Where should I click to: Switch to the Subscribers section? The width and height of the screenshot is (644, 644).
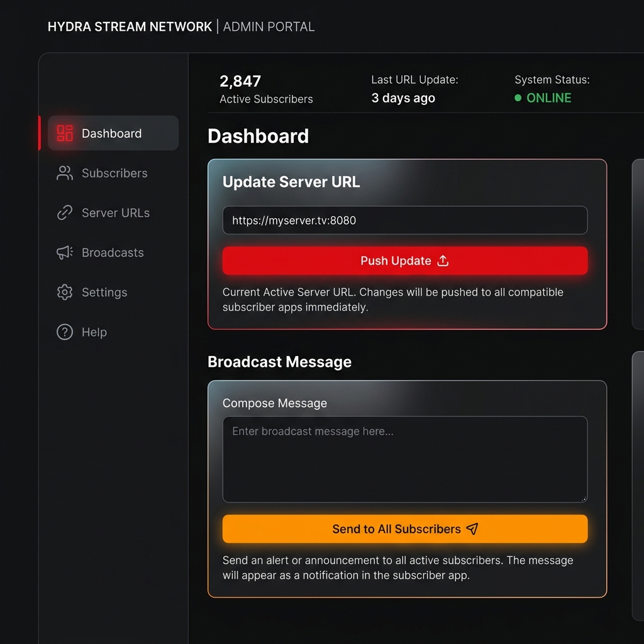click(x=114, y=173)
